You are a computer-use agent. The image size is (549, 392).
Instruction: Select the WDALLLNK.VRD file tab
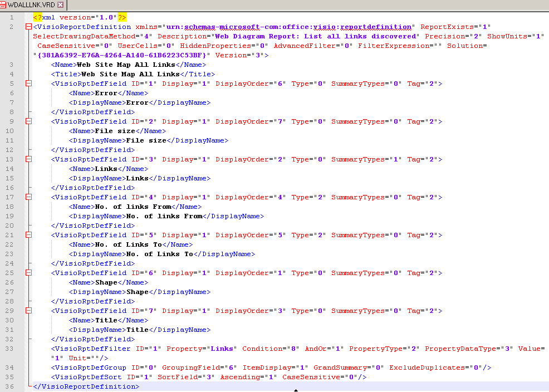pyautogui.click(x=32, y=5)
